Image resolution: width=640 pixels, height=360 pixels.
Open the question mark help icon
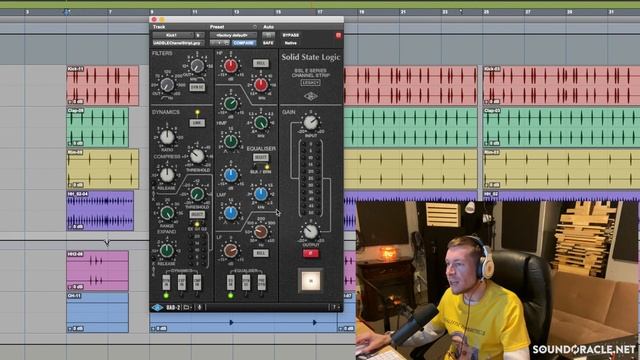(x=334, y=307)
